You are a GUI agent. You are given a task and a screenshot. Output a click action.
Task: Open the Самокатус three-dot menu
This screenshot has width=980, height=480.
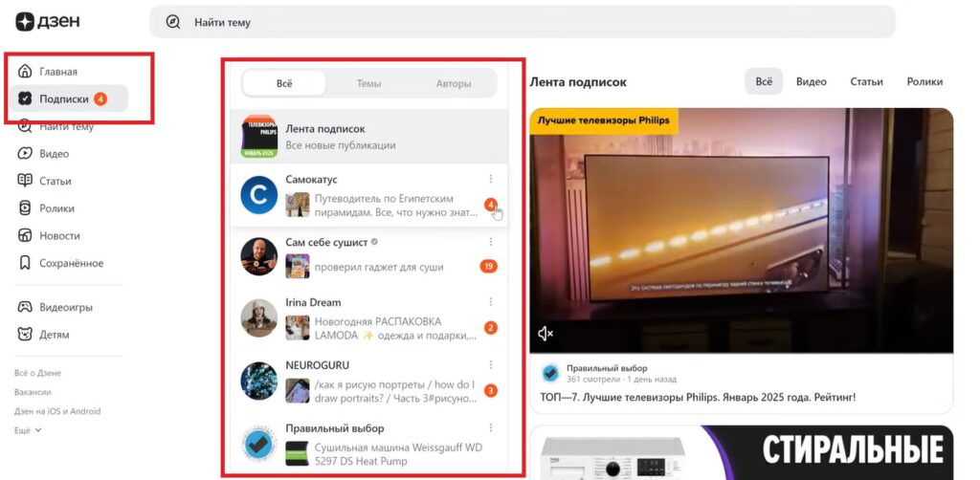pyautogui.click(x=491, y=179)
